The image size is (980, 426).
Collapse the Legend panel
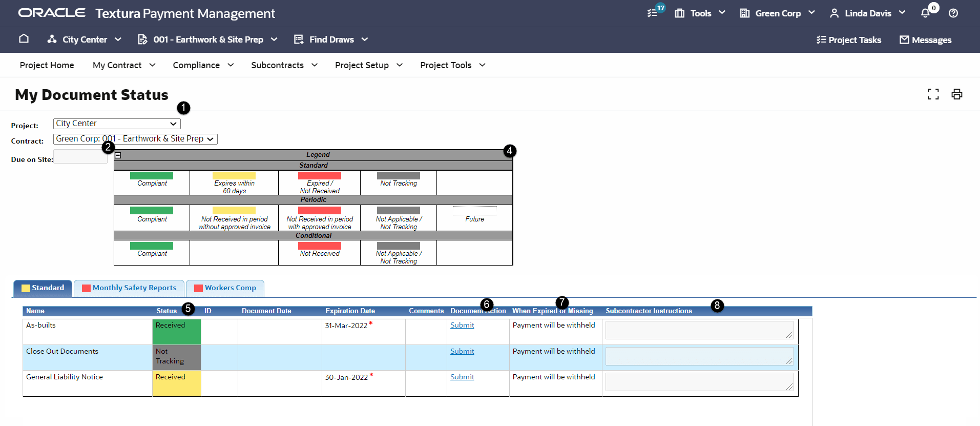[118, 155]
